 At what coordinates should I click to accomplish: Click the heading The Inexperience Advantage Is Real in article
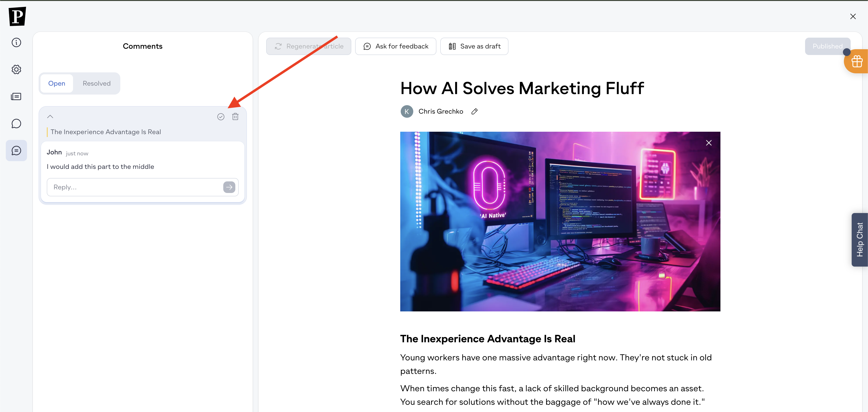pyautogui.click(x=488, y=339)
